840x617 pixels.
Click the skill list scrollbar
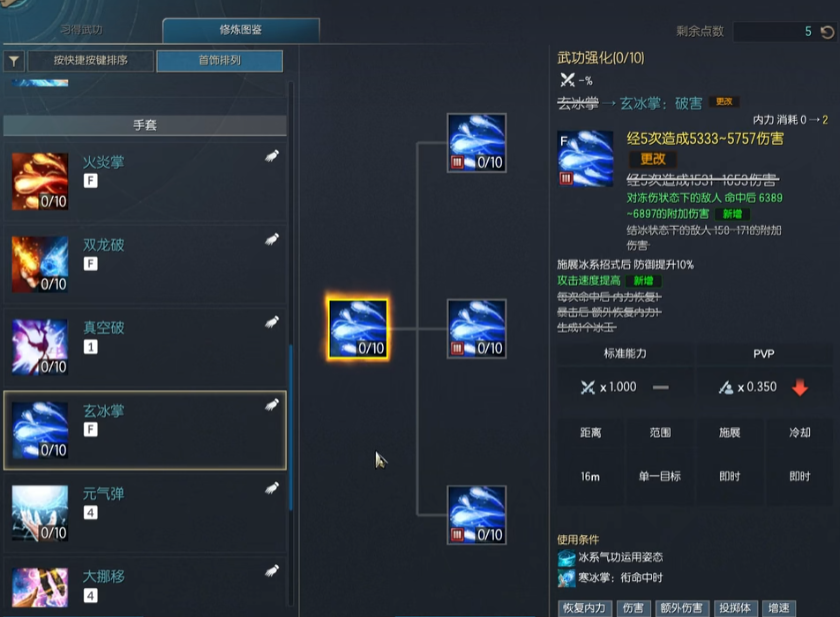point(291,426)
